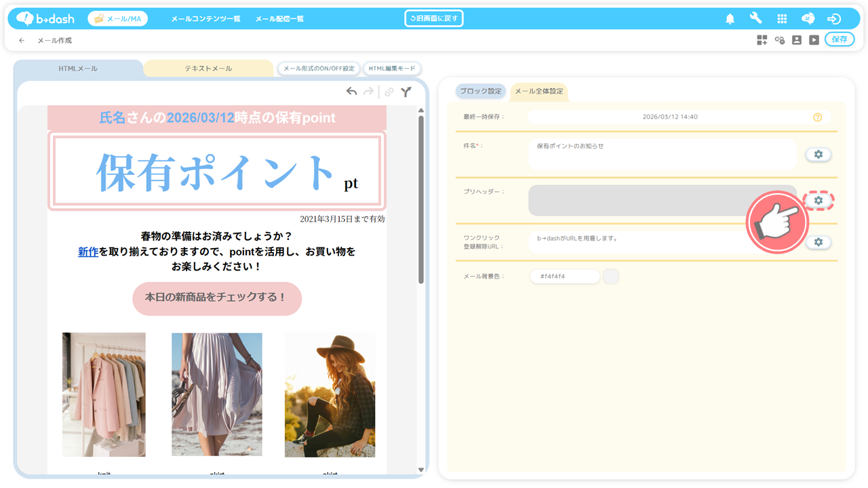
Task: Select the ブロック設定 tab
Action: click(481, 91)
